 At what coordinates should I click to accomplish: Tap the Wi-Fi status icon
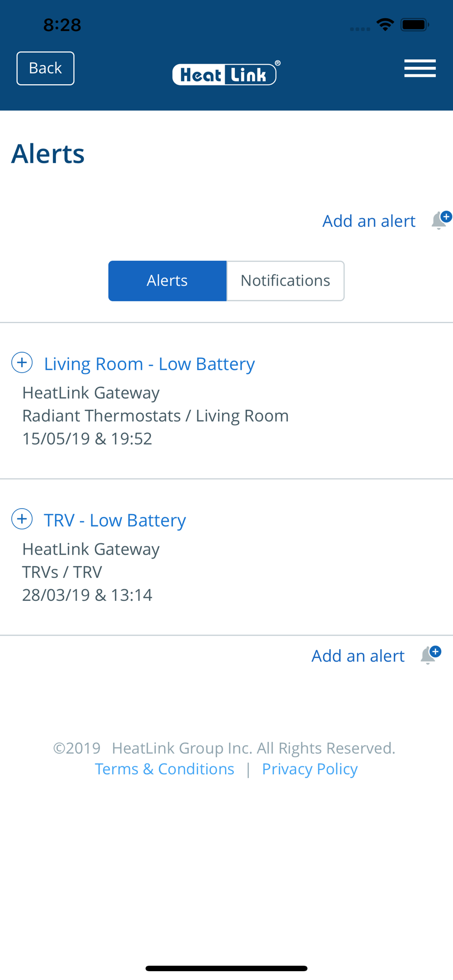(385, 24)
